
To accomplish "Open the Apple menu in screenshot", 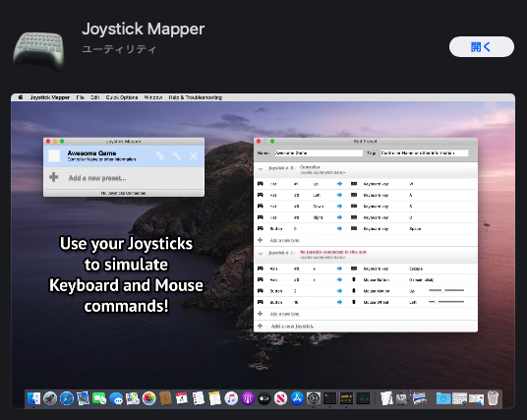I will coord(21,97).
